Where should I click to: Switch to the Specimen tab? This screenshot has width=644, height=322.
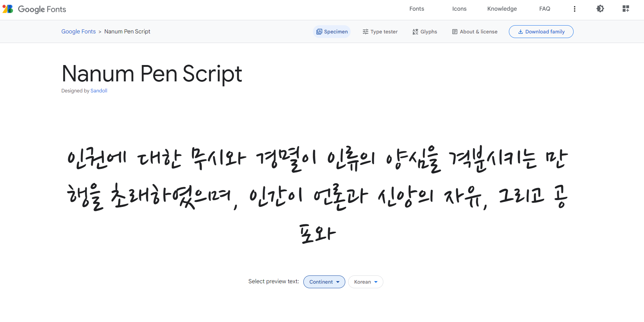pos(332,32)
